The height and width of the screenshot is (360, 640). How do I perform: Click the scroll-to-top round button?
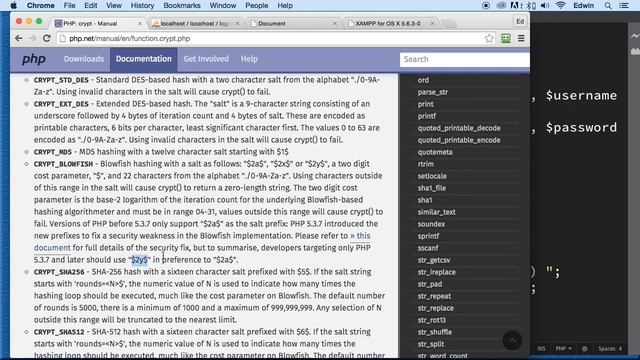[x=512, y=340]
